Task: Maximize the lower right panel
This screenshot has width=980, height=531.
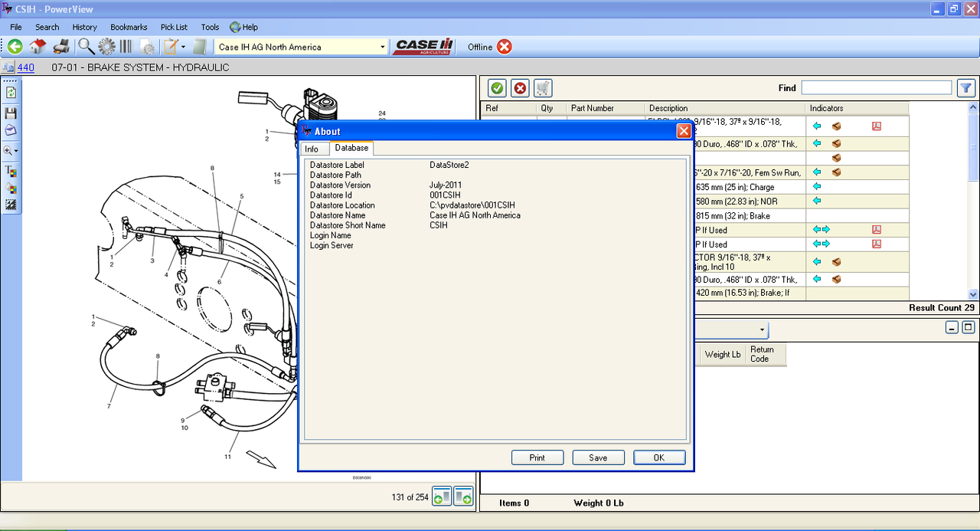Action: [968, 327]
